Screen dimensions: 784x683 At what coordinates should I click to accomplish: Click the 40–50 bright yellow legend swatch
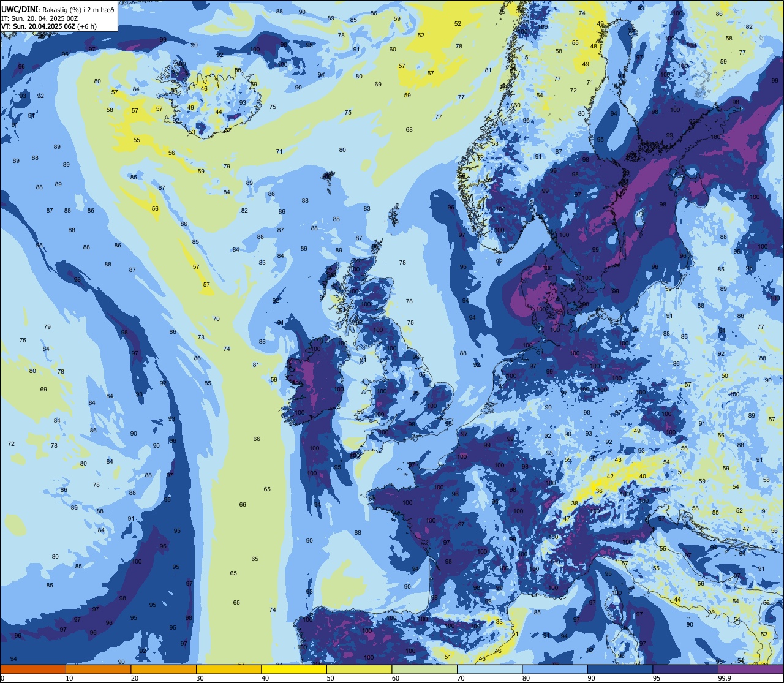pyautogui.click(x=294, y=669)
